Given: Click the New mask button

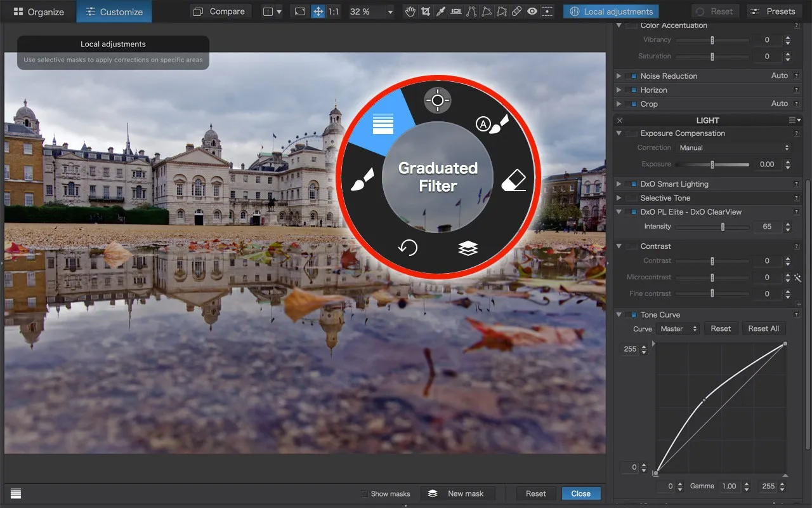Looking at the screenshot, I should (x=457, y=493).
